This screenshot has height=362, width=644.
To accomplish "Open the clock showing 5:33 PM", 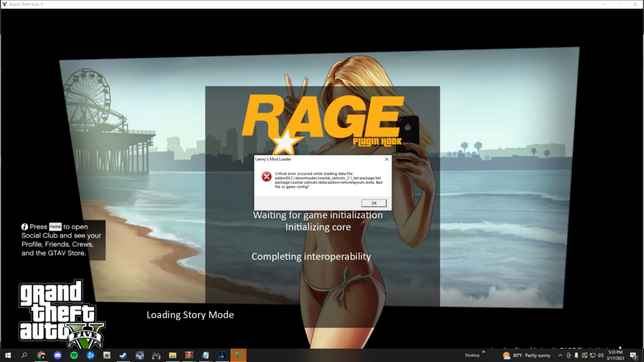I will tap(615, 356).
